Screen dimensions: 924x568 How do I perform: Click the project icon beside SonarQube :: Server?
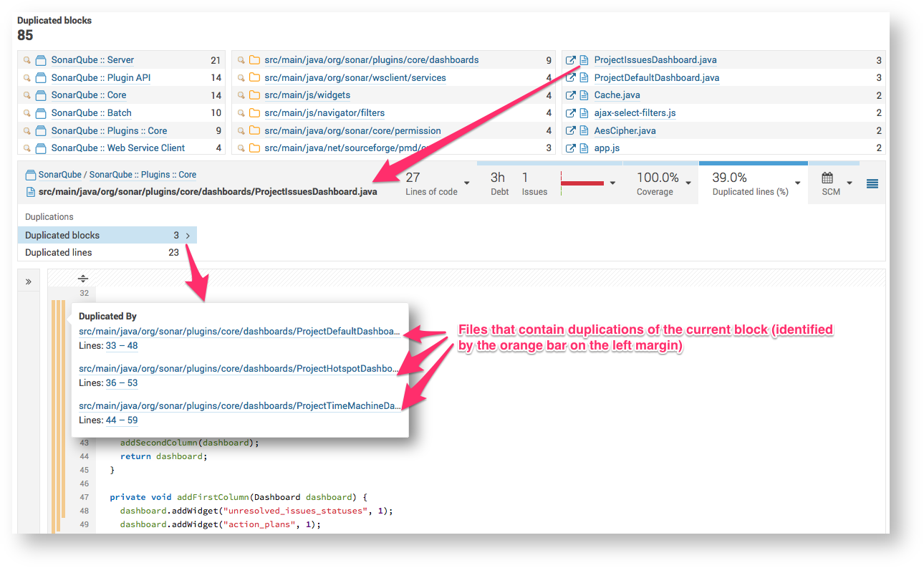coord(41,60)
